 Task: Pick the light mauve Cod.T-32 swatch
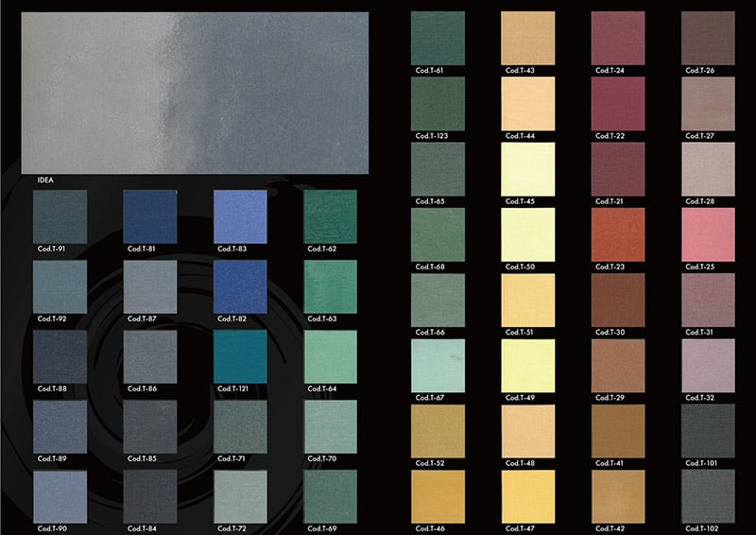point(708,366)
